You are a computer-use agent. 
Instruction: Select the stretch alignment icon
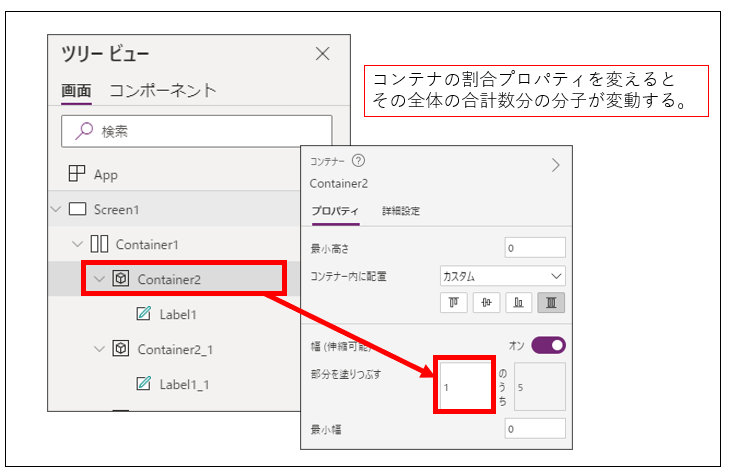pyautogui.click(x=551, y=303)
